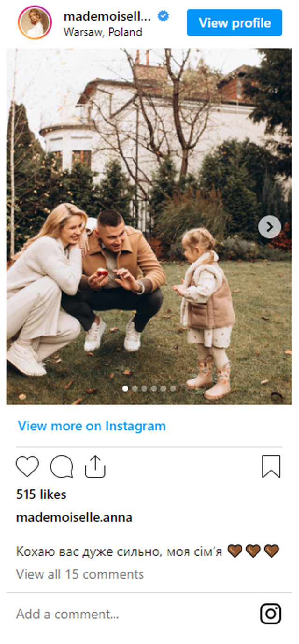
Task: Open comments via the speech bubble icon
Action: (x=62, y=466)
